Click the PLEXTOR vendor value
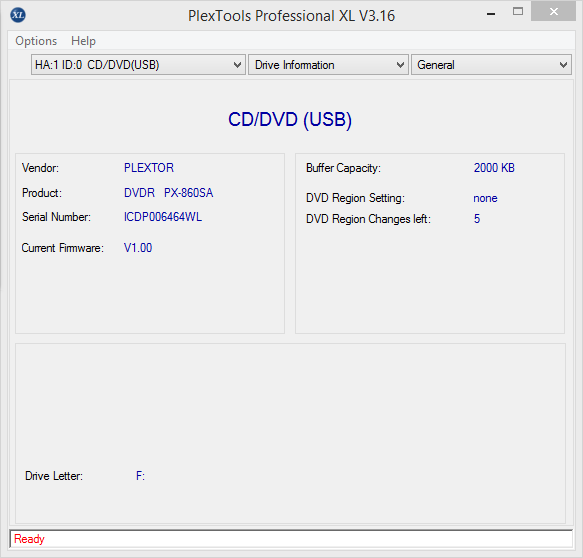The height and width of the screenshot is (558, 583). coord(149,168)
